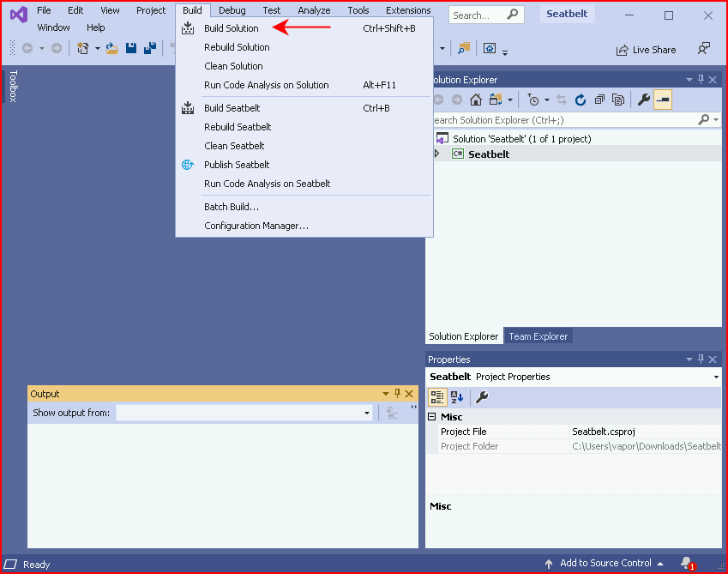Open Switch Views dropdown arrow in Solution Explorer
Image resolution: width=728 pixels, height=574 pixels.
coord(510,100)
